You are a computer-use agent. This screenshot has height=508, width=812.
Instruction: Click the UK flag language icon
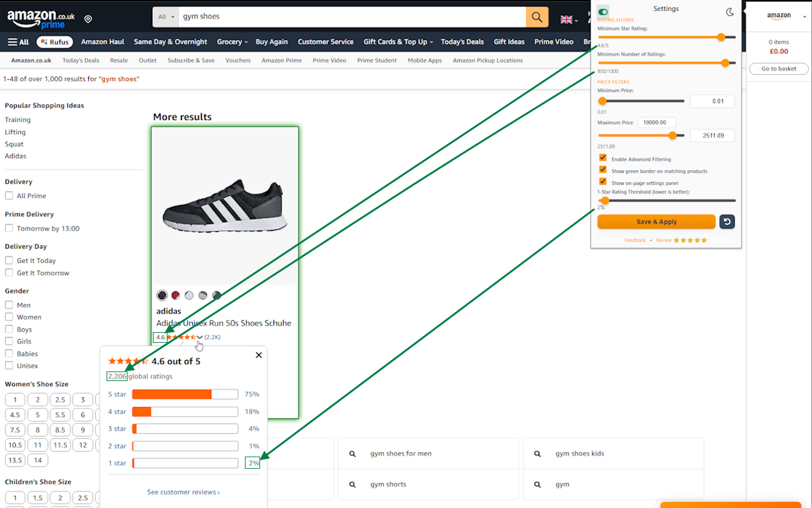(566, 20)
